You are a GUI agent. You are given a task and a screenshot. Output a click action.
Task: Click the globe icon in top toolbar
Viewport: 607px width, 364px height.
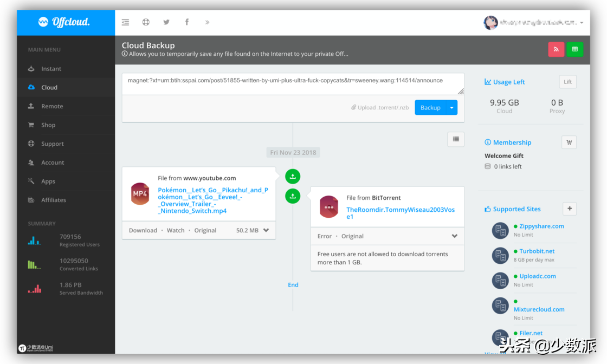pos(146,22)
